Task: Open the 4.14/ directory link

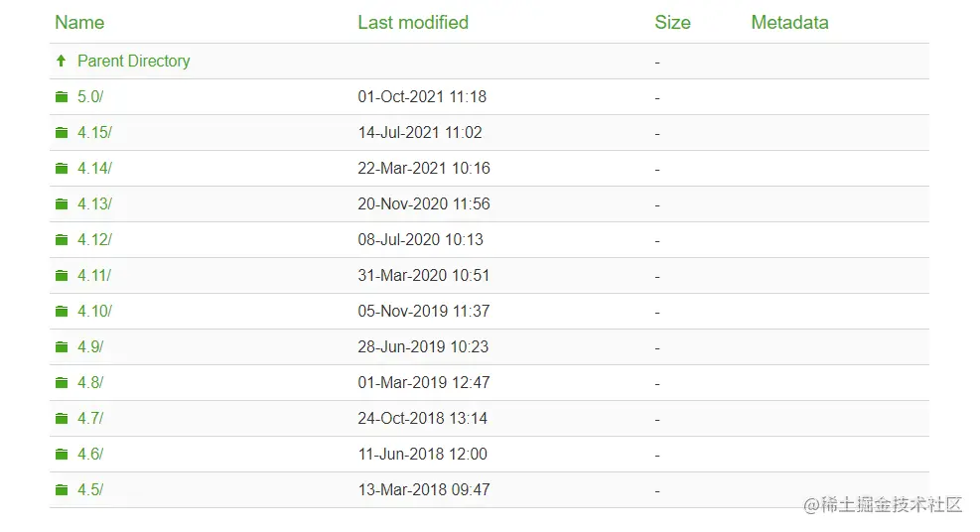Action: pyautogui.click(x=94, y=168)
